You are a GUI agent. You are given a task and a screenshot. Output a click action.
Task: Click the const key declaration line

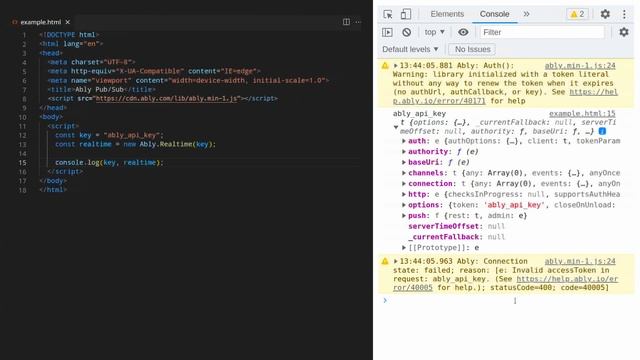(x=109, y=135)
